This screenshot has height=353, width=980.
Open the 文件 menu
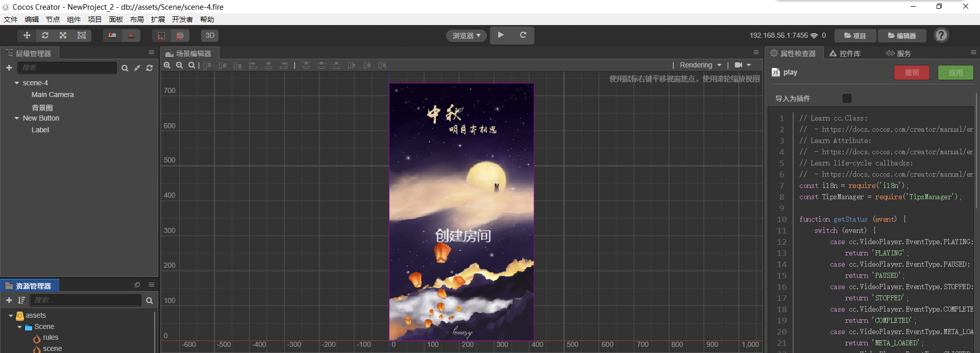[x=11, y=19]
